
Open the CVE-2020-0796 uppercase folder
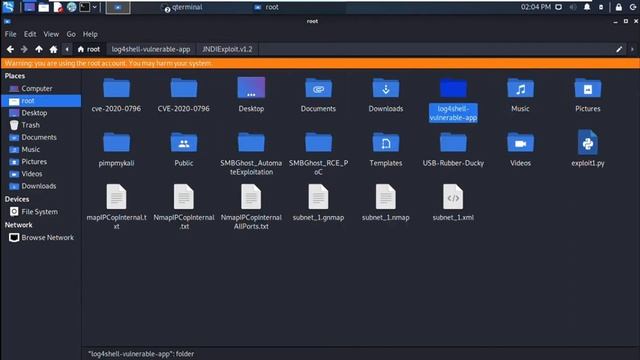(184, 88)
